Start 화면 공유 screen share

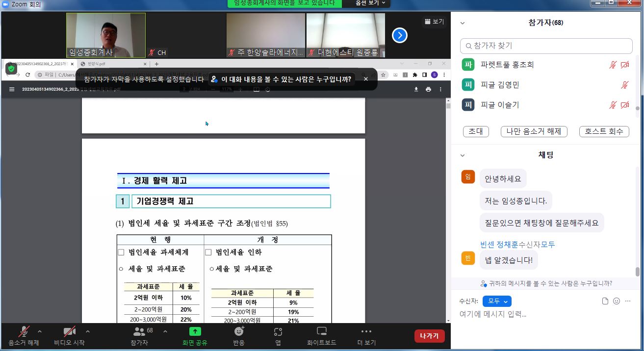[195, 336]
